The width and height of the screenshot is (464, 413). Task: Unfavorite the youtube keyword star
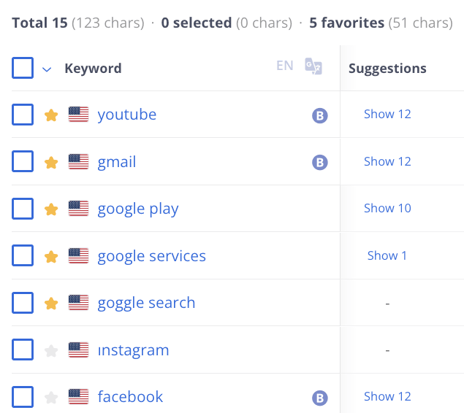[51, 115]
